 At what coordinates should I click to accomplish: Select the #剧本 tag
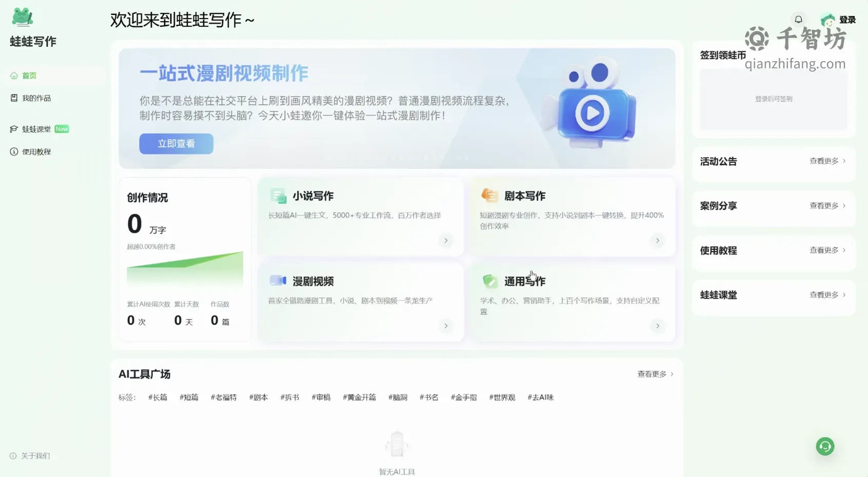click(x=259, y=397)
